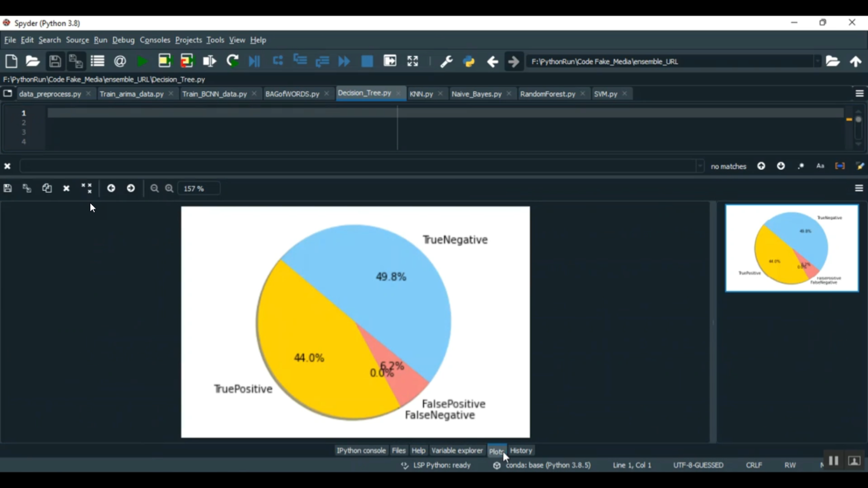Go up to the parent directory
Viewport: 868px width, 488px height.
[x=856, y=61]
